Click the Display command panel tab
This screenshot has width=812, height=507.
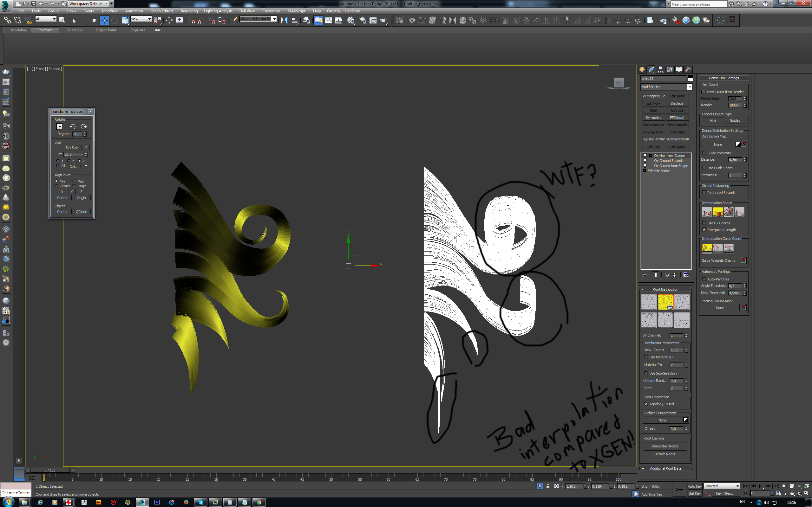click(679, 69)
